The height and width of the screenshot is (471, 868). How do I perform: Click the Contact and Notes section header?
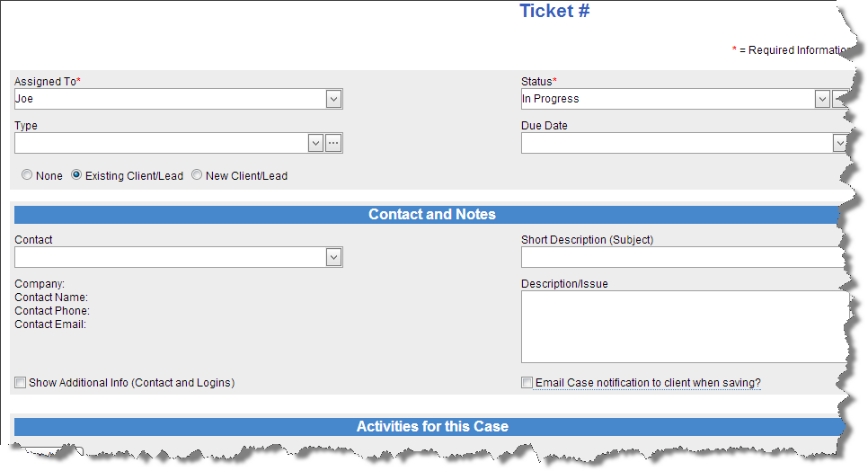click(431, 215)
